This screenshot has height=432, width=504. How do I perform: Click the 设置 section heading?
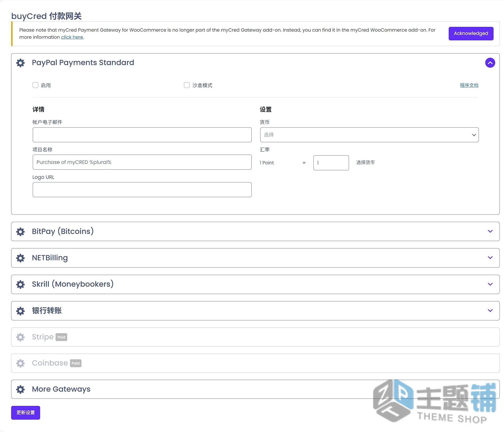tap(266, 109)
